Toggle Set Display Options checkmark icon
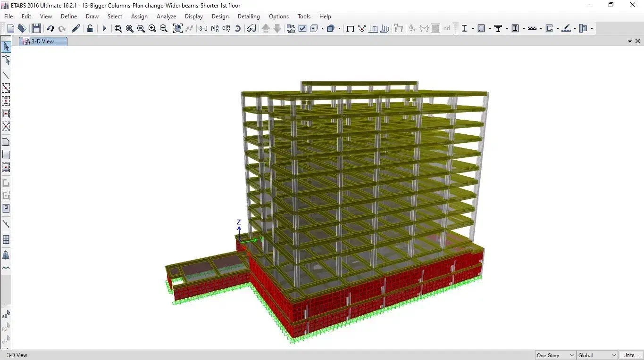Screen dimensions: 644x360 [302, 29]
